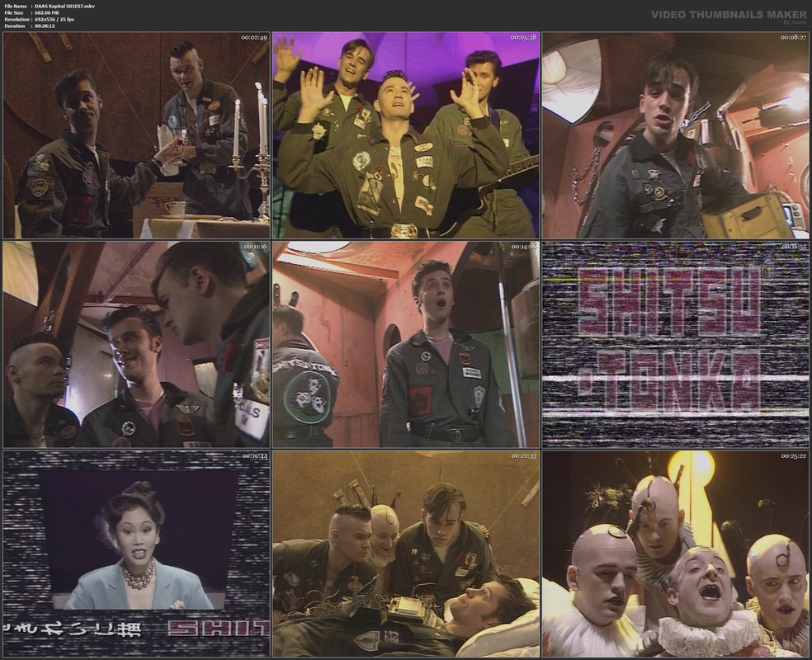The width and height of the screenshot is (812, 660).
Task: Select the thumbnail at 00:02:49
Action: pyautogui.click(x=136, y=135)
